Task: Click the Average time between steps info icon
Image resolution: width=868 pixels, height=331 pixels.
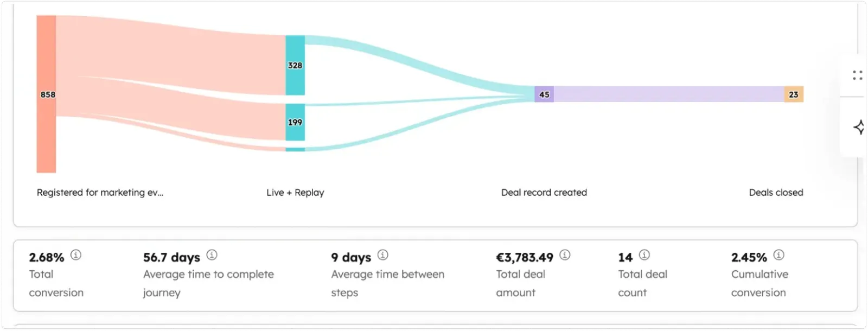Action: (383, 256)
